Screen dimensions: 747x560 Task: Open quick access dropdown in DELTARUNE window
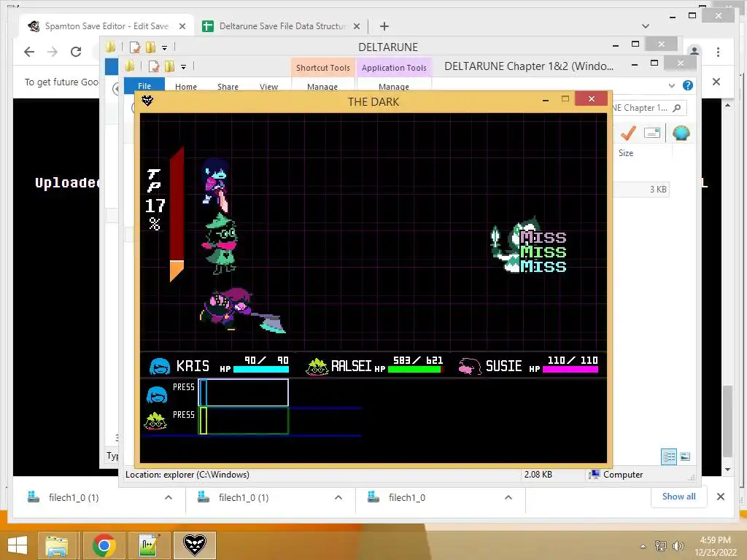pyautogui.click(x=164, y=47)
